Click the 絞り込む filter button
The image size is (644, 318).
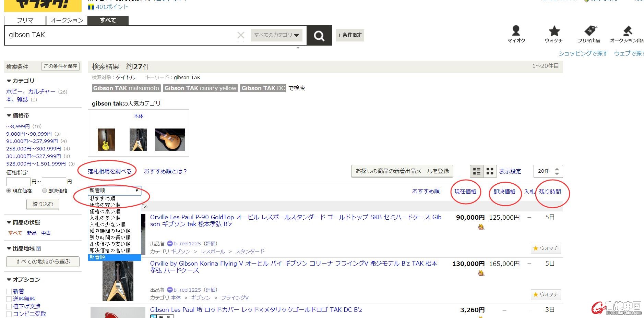[43, 204]
